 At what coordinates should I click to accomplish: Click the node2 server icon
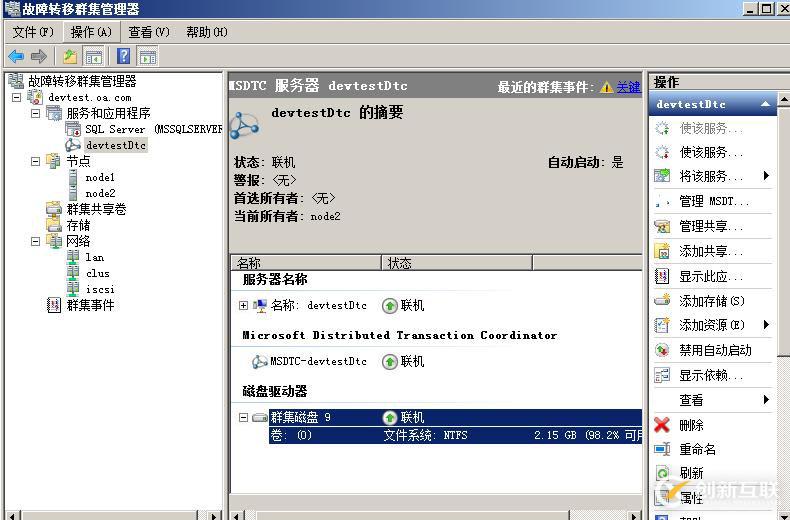pos(74,193)
